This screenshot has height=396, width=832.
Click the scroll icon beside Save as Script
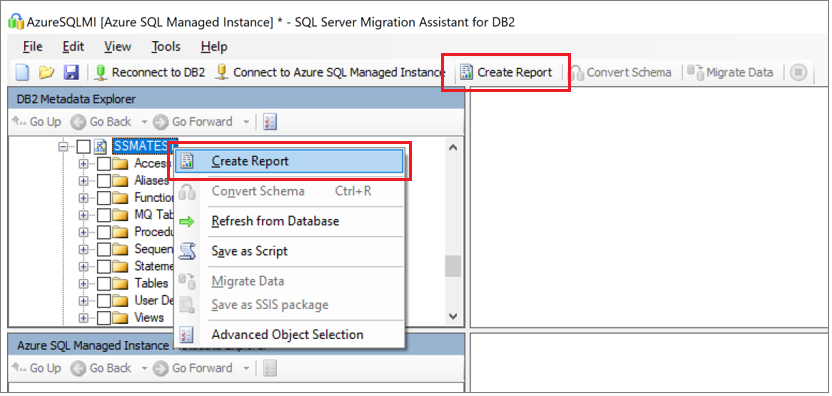(187, 251)
